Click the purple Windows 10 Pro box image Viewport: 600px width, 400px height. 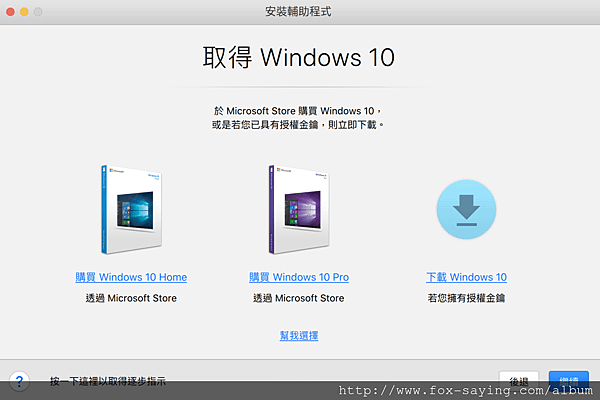[299, 209]
